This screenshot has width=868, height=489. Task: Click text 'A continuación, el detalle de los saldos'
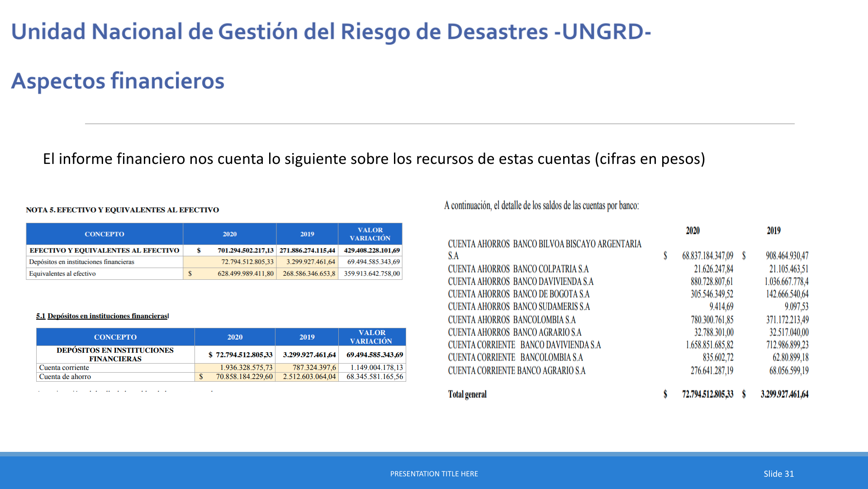(x=541, y=206)
